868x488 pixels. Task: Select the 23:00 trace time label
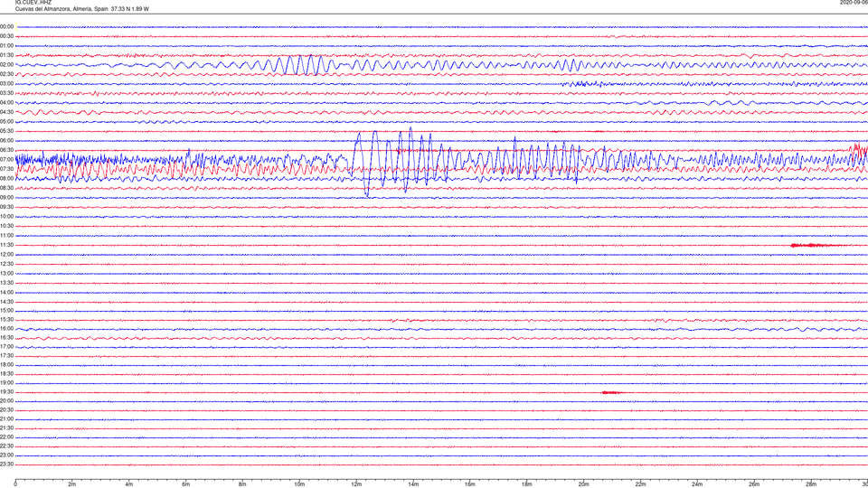[x=7, y=455]
